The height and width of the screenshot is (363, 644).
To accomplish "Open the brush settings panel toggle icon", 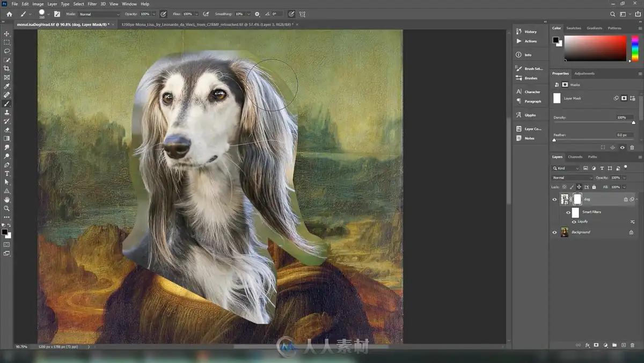I will [x=57, y=14].
